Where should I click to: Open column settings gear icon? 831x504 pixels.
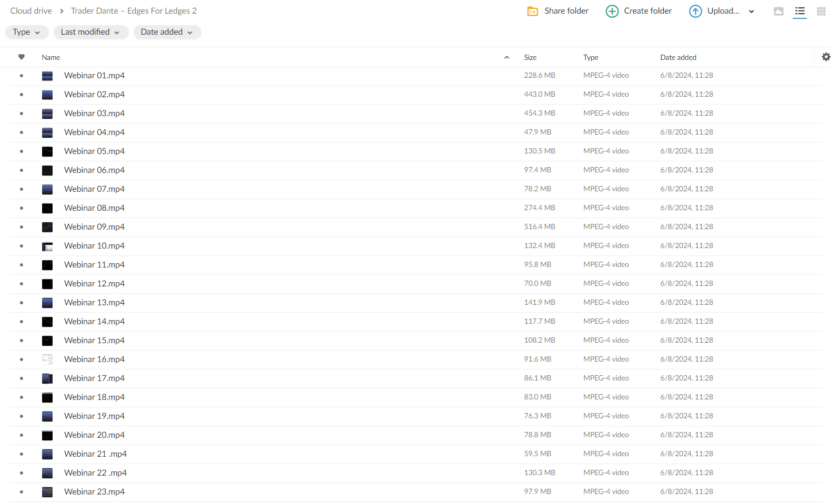coord(826,57)
